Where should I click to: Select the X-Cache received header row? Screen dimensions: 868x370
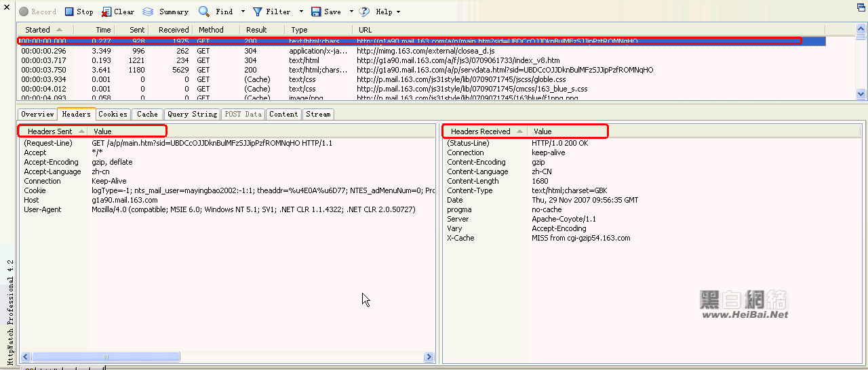click(x=652, y=238)
